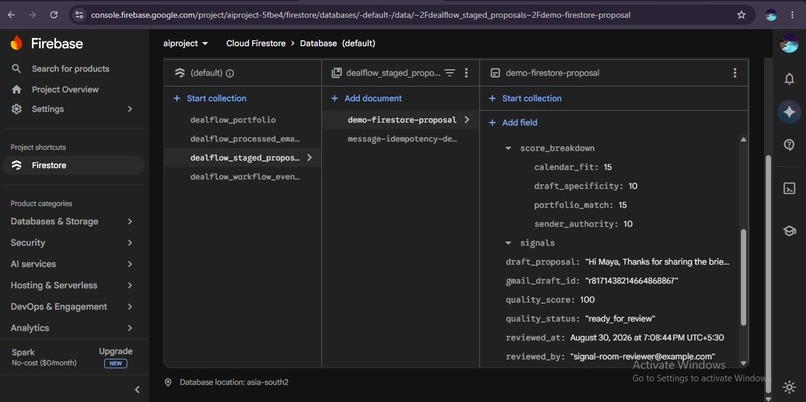Open the notifications bell

click(x=789, y=79)
